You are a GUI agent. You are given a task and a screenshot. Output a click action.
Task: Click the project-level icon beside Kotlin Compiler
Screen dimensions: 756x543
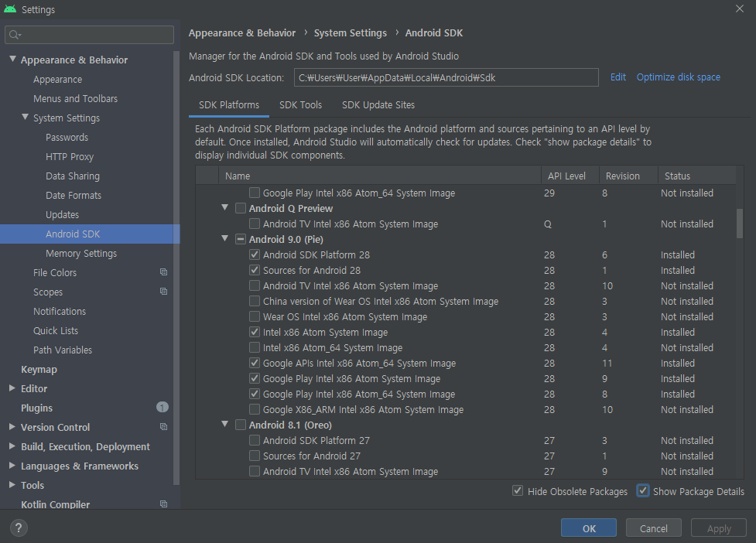[163, 504]
